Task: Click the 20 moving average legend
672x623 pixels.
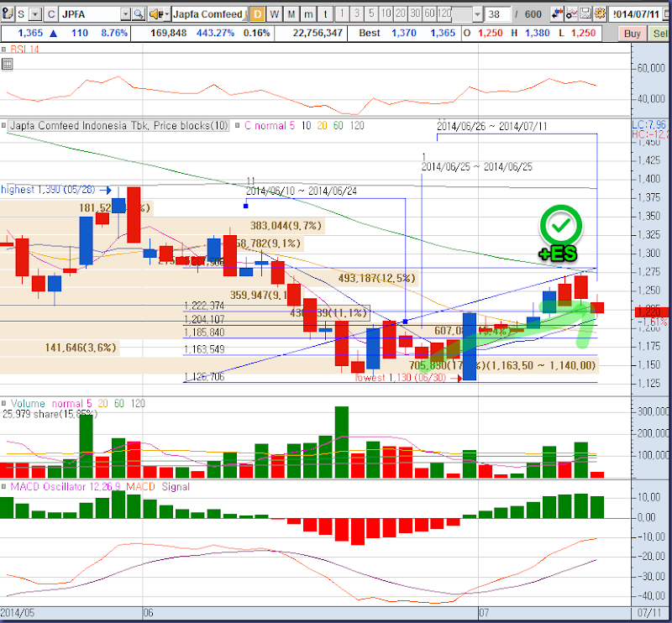Action: click(322, 126)
